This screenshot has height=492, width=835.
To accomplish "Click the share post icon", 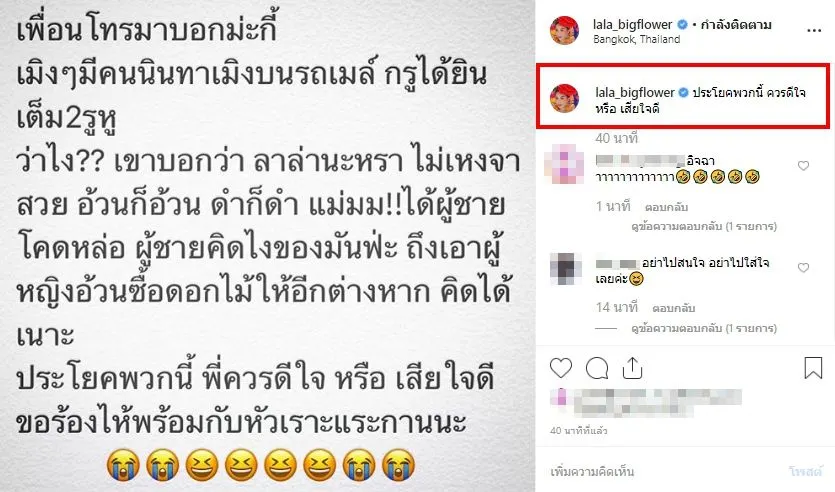I will (632, 368).
